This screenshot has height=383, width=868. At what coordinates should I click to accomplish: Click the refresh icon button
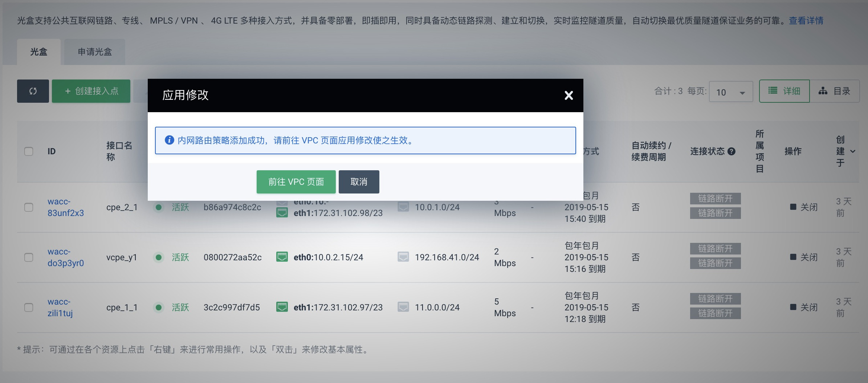[x=33, y=91]
